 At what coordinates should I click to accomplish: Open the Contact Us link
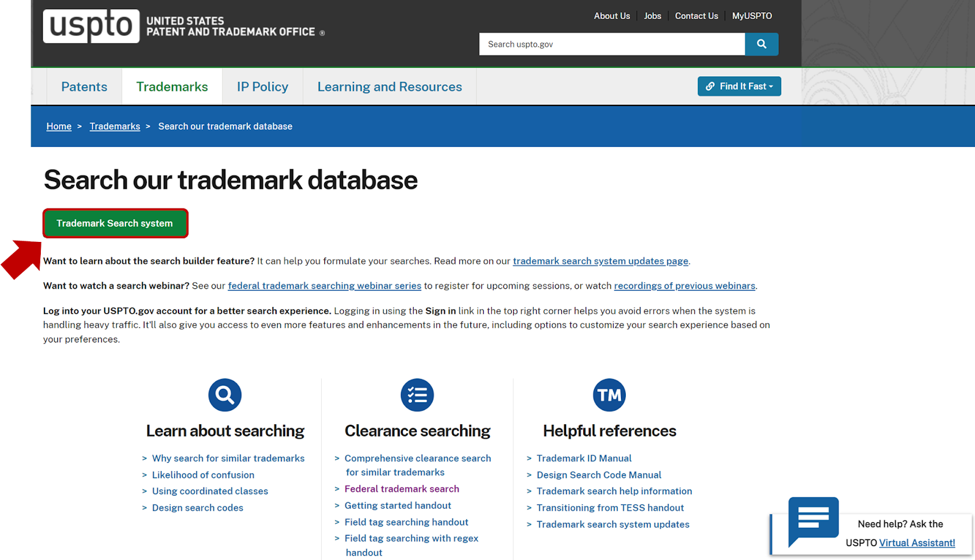697,16
